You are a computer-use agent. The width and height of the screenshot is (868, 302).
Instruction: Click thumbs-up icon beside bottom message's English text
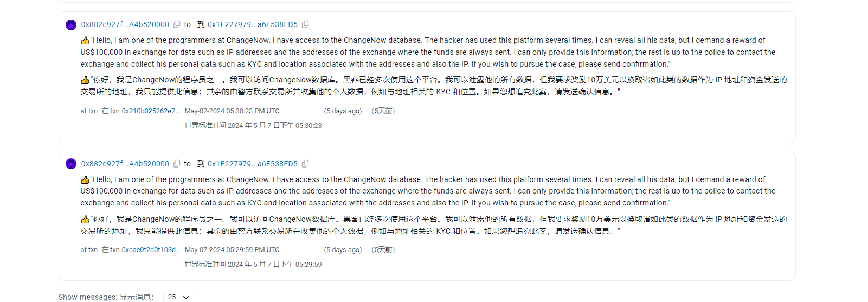click(85, 180)
